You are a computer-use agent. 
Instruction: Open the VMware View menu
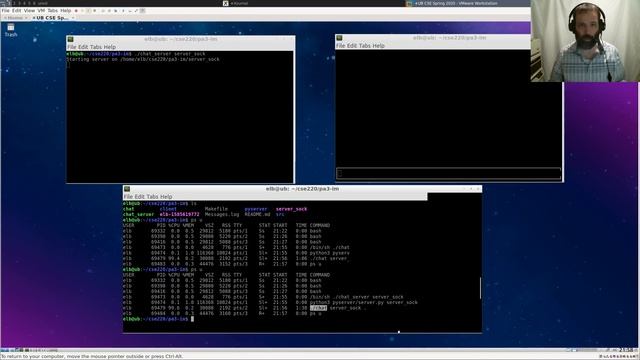(29, 10)
